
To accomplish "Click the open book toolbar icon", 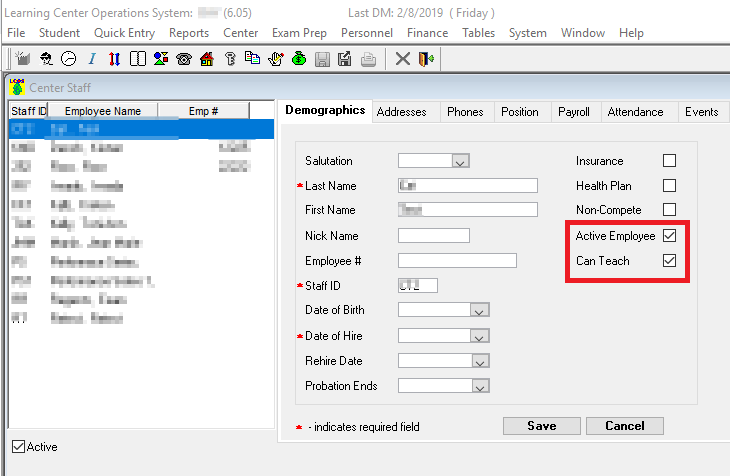I will [x=138, y=59].
